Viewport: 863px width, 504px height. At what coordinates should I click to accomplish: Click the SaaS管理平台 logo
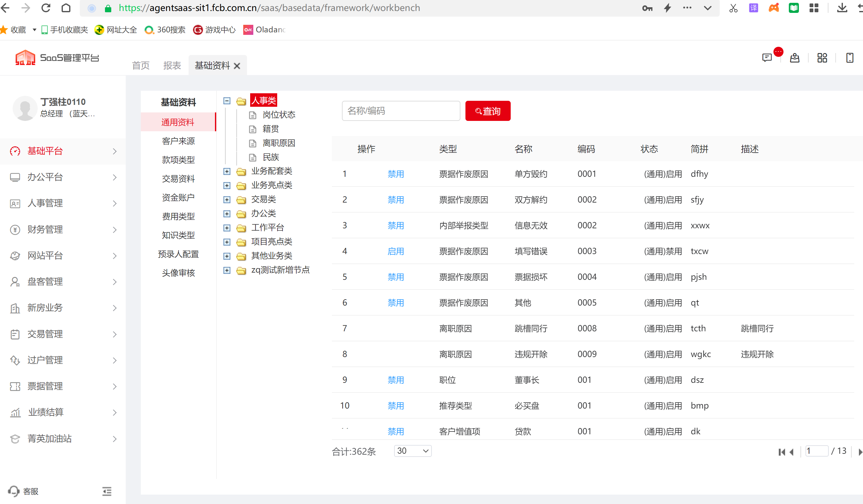pos(57,57)
